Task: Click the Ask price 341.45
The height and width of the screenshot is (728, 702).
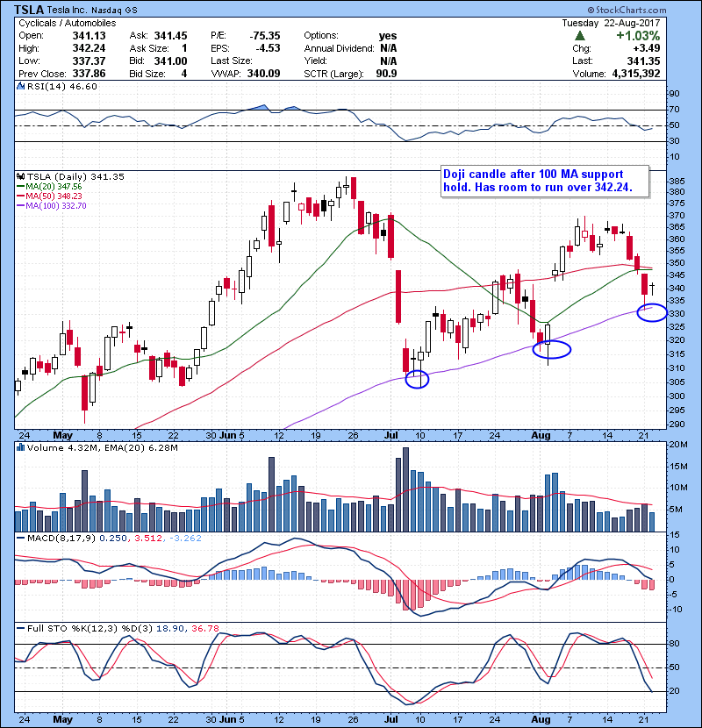Action: [x=170, y=36]
